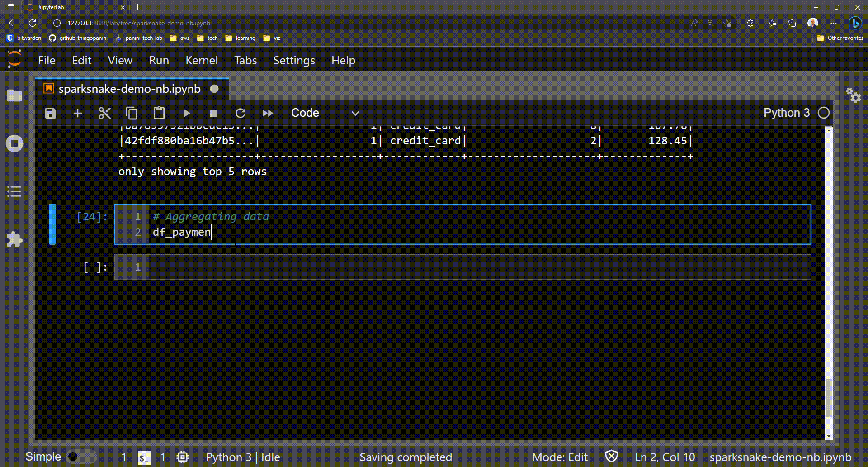
Task: Save the notebook with the disk icon
Action: 51,113
